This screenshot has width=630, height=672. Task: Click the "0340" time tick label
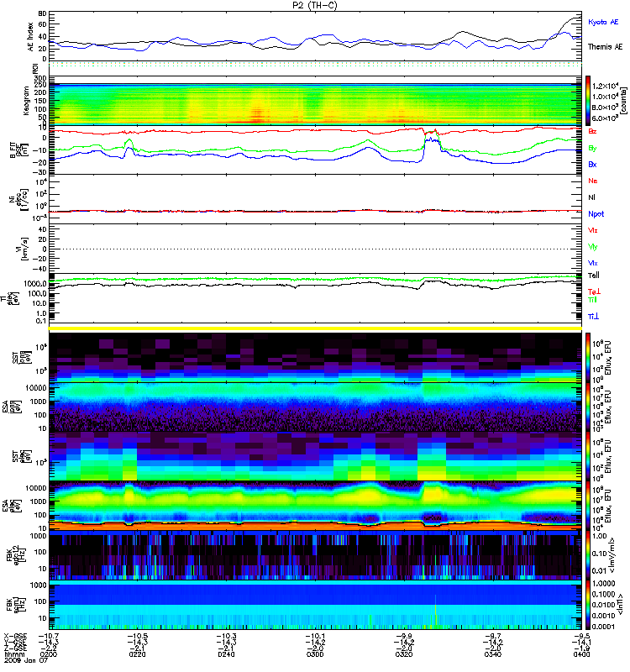[x=493, y=654]
